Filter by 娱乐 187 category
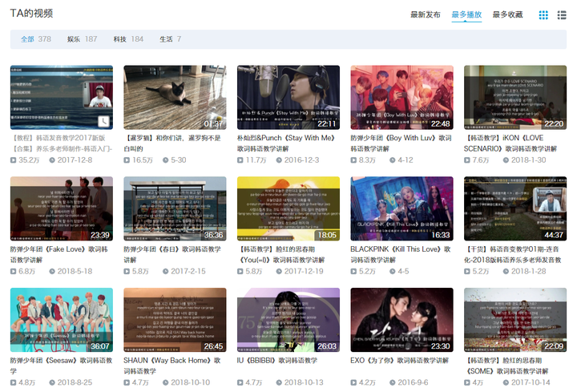 (x=82, y=39)
